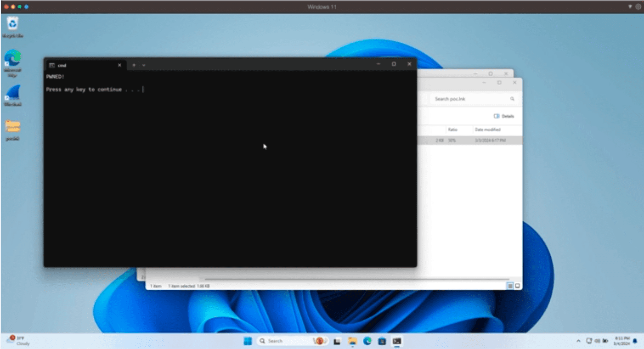Close the front Explorer window
This screenshot has width=644, height=349.
click(514, 83)
